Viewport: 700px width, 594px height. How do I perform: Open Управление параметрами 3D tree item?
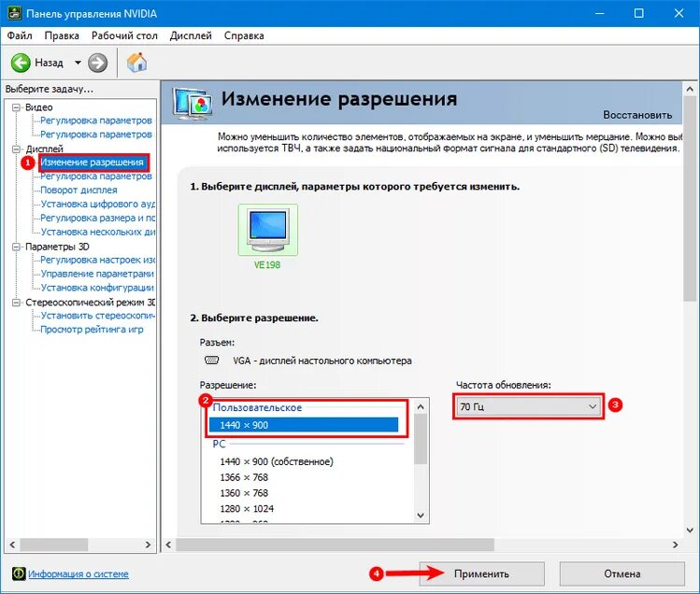pyautogui.click(x=97, y=274)
